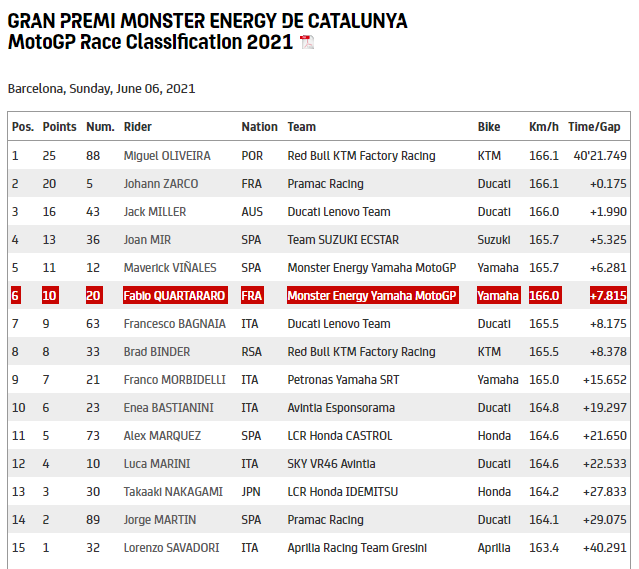Click the Points column header

coord(59,127)
